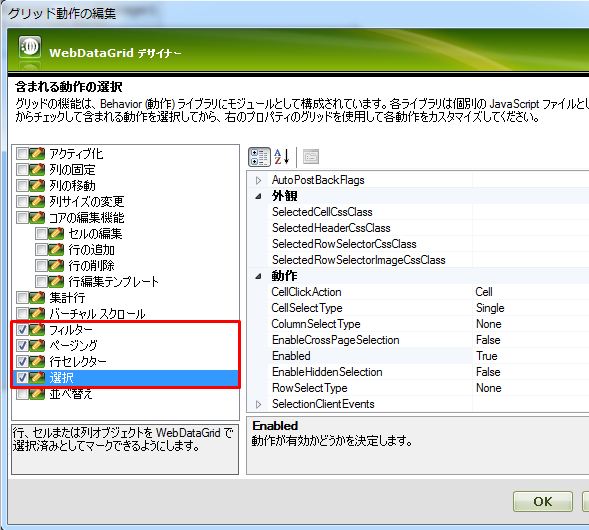Click the pencil icon beside 列の固定
589x530 pixels.
tap(37, 169)
